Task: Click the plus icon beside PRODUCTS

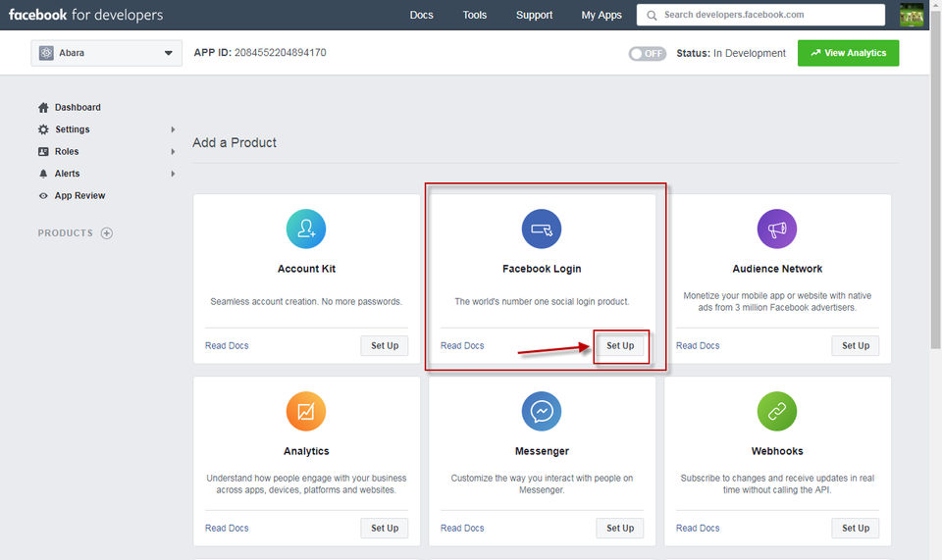Action: click(x=107, y=233)
